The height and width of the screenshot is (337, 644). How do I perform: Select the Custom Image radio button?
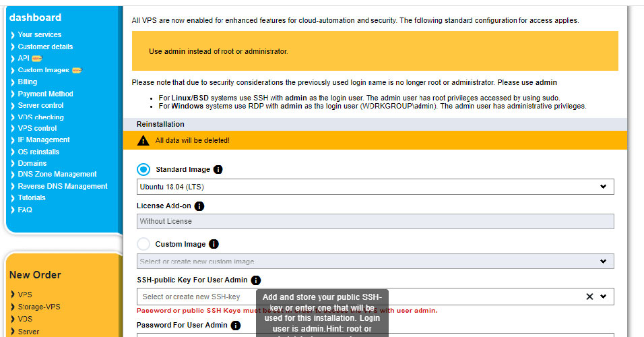pyautogui.click(x=143, y=244)
